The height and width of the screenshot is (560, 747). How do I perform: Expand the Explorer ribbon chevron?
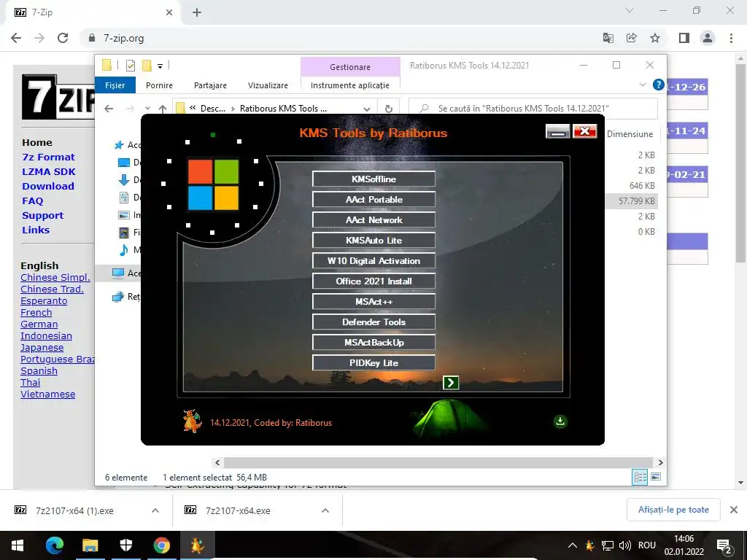[642, 85]
